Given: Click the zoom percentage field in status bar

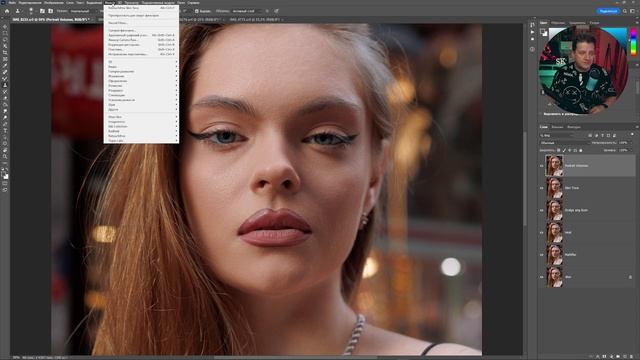Looking at the screenshot, I should 16,358.
